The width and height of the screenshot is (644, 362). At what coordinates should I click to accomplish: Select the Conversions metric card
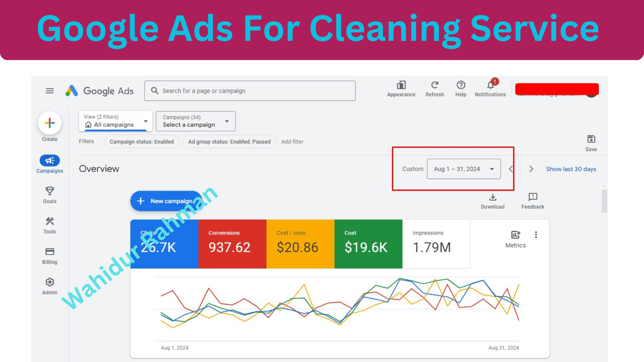tap(232, 244)
